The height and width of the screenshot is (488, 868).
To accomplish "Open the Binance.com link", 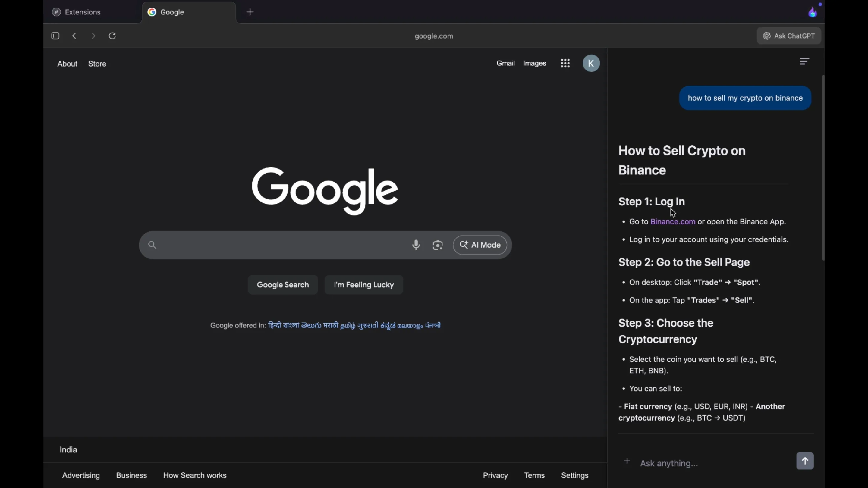I will point(673,222).
